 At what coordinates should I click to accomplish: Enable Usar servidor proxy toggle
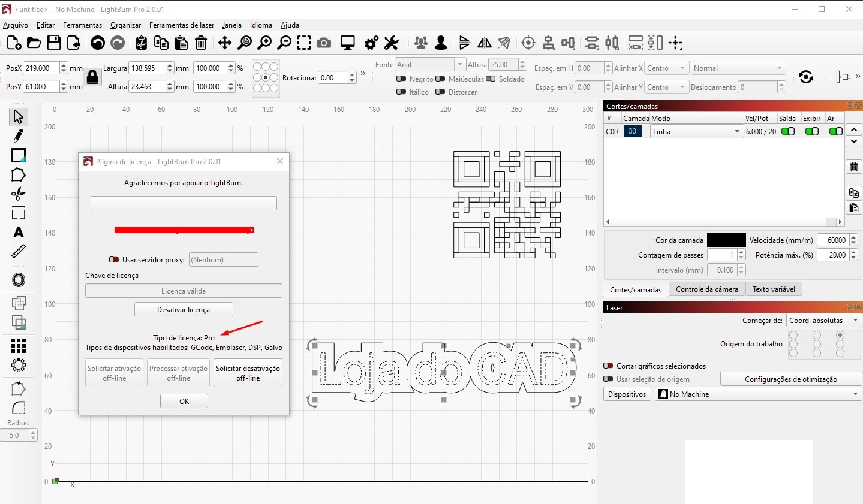point(114,259)
